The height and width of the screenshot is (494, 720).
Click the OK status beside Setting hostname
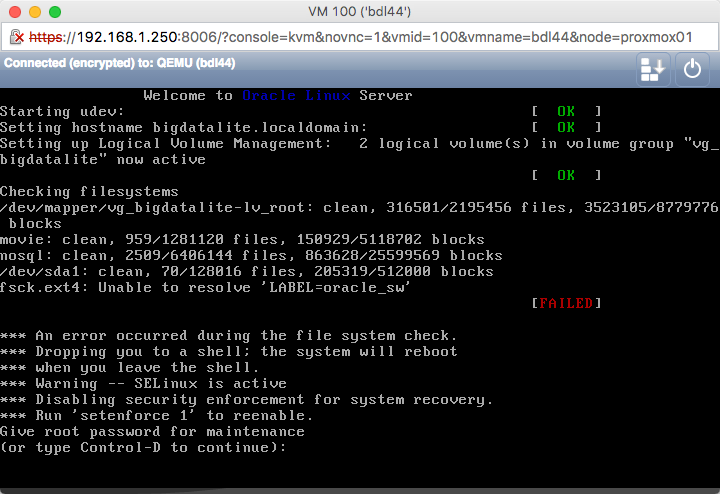coord(566,127)
